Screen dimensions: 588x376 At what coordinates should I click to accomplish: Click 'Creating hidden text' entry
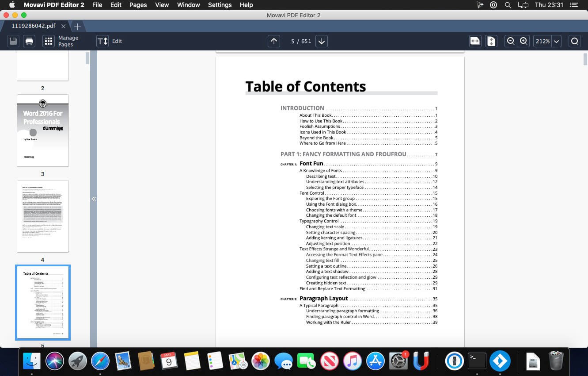(326, 283)
